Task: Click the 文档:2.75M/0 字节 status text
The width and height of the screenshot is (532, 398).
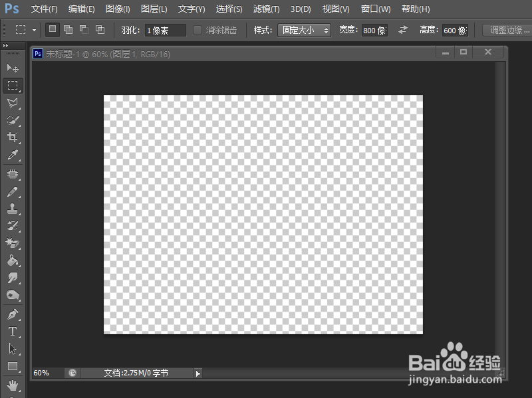Action: point(136,373)
